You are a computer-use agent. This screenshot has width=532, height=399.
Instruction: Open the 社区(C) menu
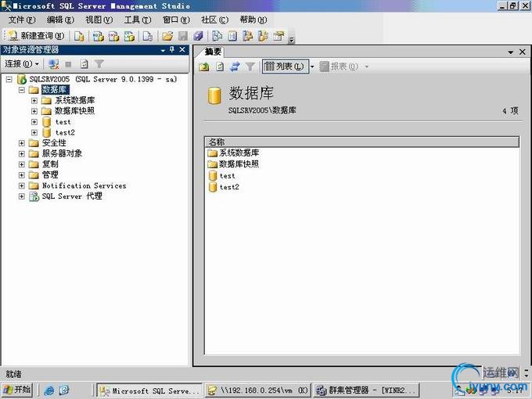215,20
